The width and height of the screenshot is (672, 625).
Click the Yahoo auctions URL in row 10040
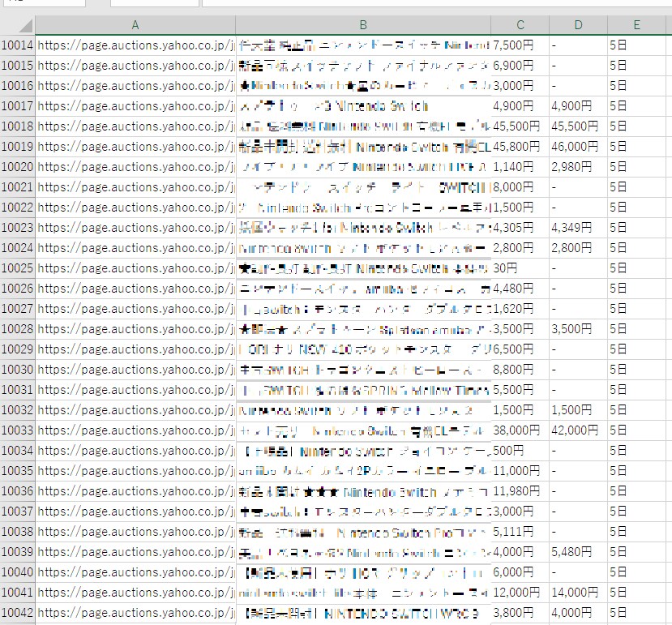tap(135, 572)
